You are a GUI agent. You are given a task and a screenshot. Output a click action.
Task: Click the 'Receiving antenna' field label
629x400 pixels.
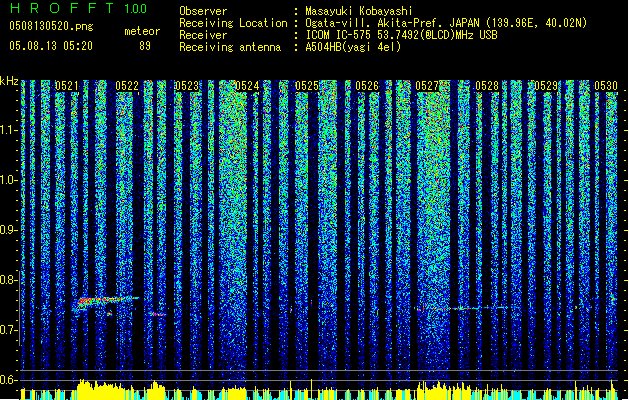pos(230,47)
